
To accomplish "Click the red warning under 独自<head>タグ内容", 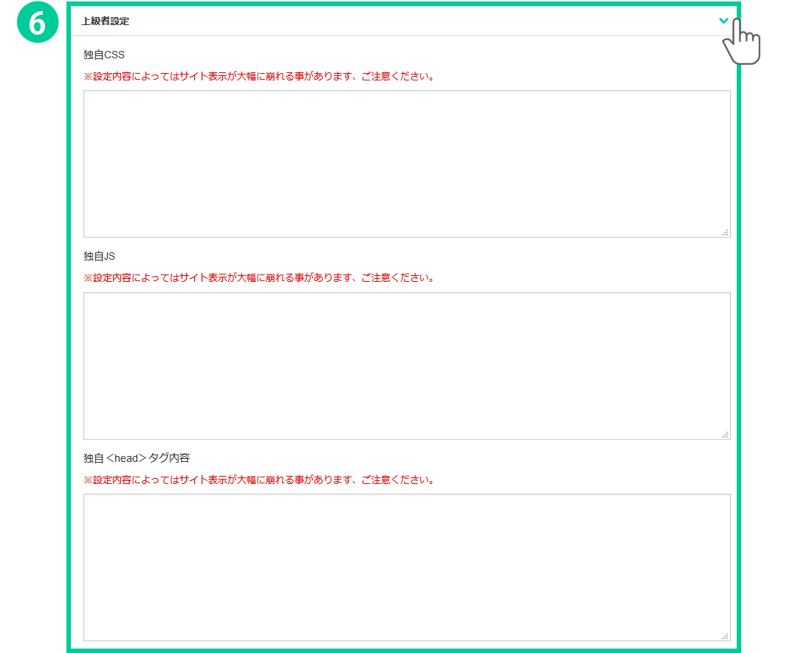I will tap(258, 480).
